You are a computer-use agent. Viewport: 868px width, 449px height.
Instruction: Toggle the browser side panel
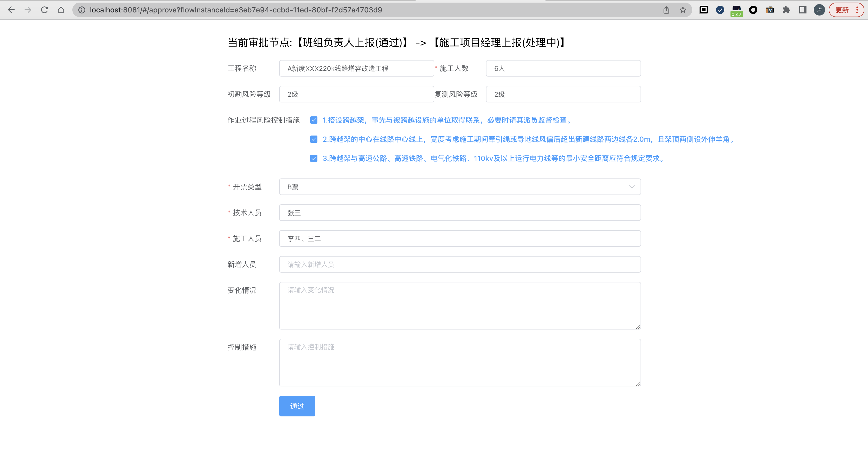tap(803, 10)
